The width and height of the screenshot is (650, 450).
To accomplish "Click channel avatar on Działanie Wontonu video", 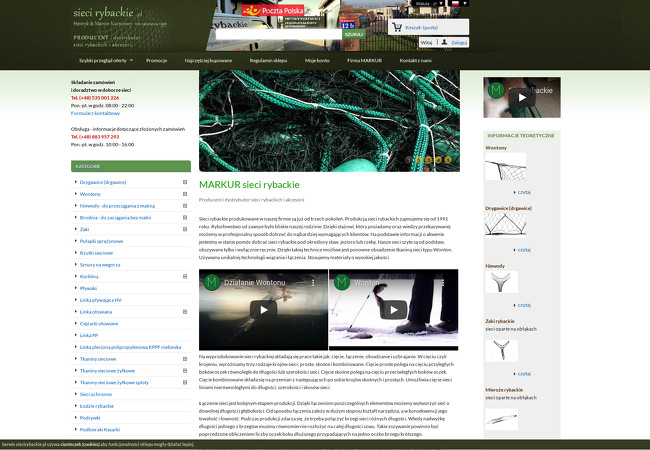I will point(212,283).
